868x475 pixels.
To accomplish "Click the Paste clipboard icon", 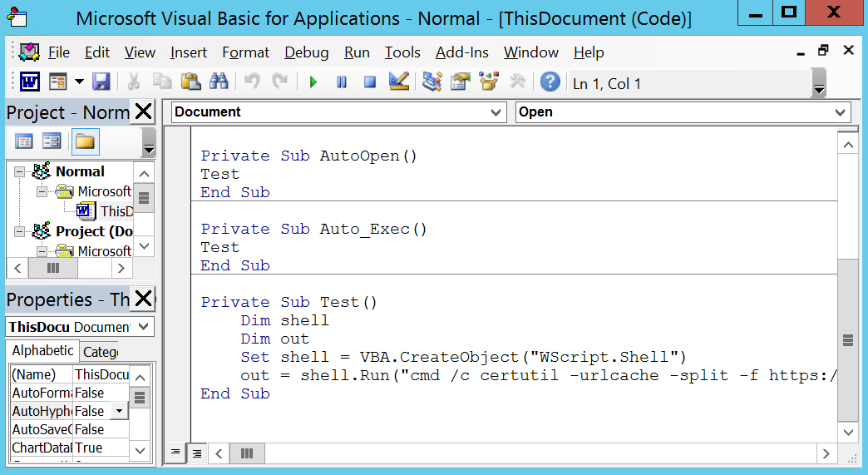I will coord(190,83).
